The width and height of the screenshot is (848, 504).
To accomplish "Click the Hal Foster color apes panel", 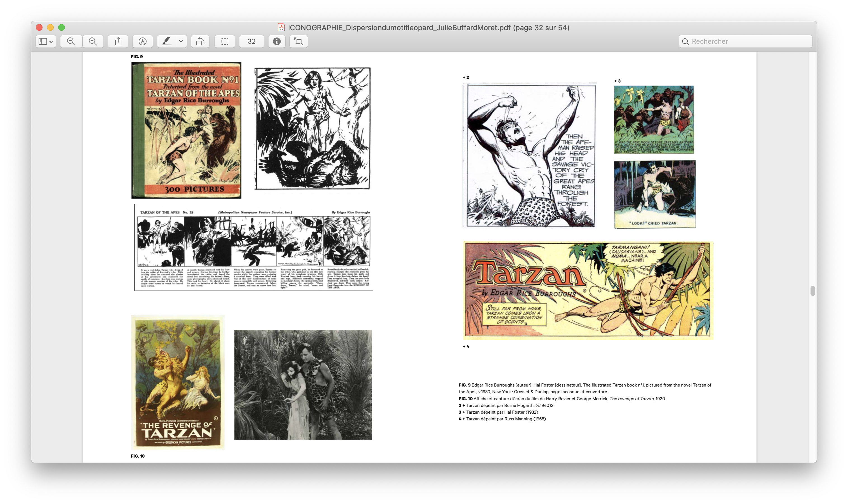I will click(654, 119).
